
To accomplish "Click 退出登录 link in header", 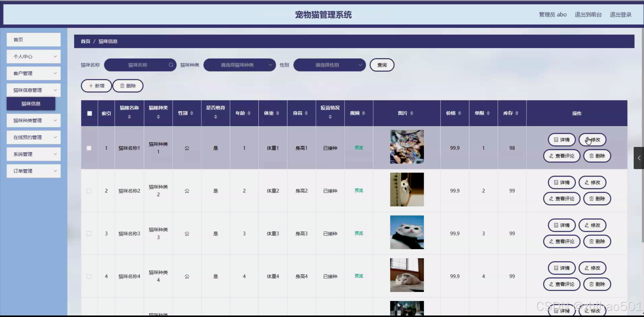I will point(620,15).
